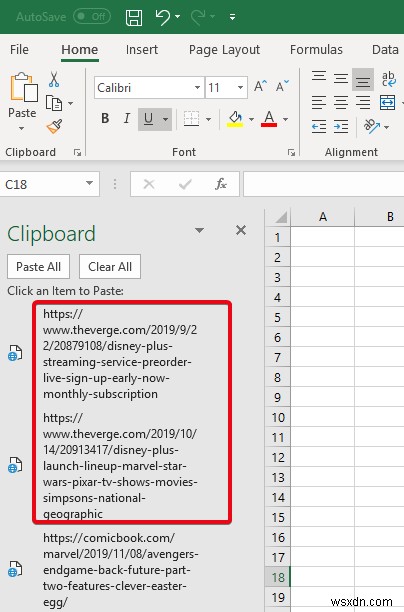Apply cell borders
The width and height of the screenshot is (404, 612).
click(191, 119)
